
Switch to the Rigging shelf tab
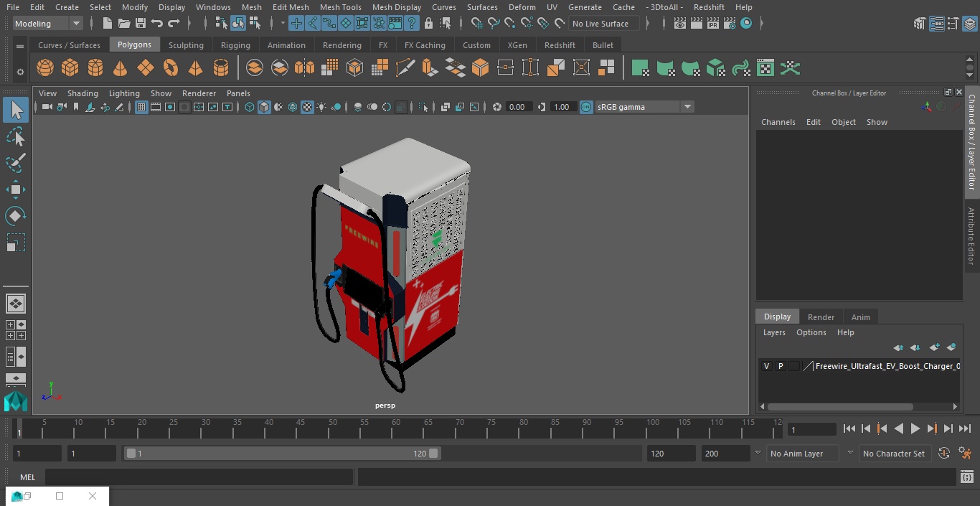point(235,44)
